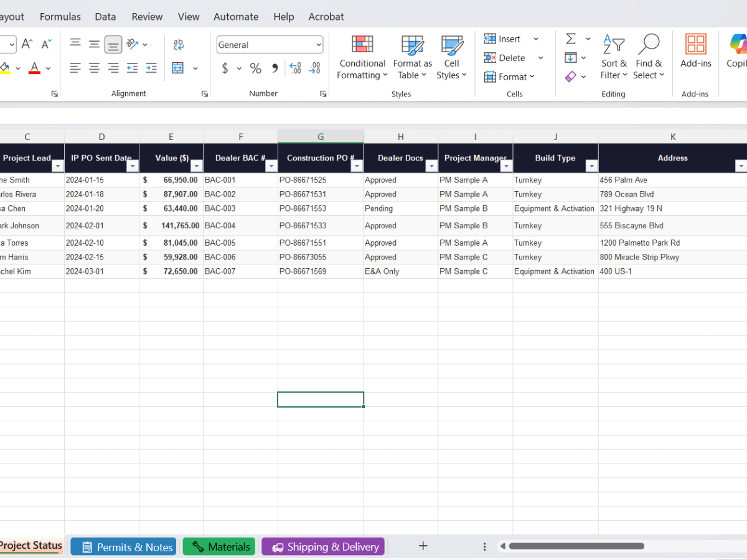
Task: Increase the font size
Action: click(x=27, y=44)
